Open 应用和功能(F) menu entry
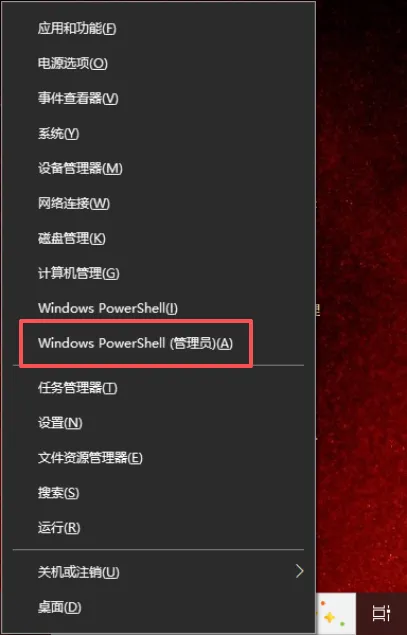Image resolution: width=407 pixels, height=635 pixels. tap(158, 28)
